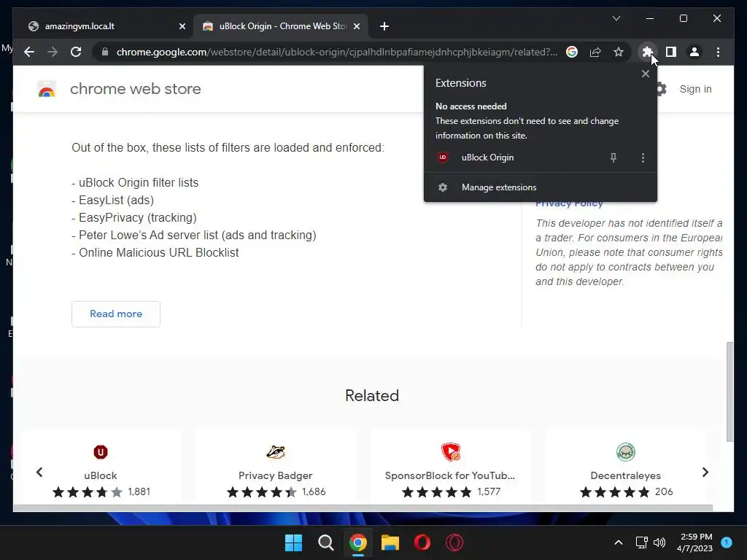747x560 pixels.
Task: Click the uBlock Origin shield icon
Action: click(443, 157)
